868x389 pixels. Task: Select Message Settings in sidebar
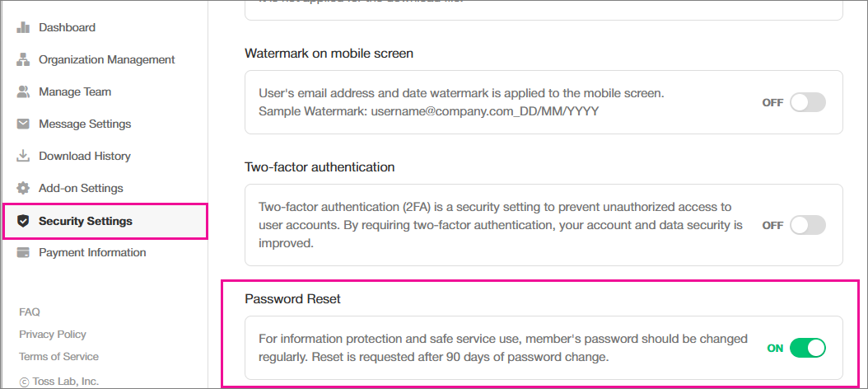85,124
